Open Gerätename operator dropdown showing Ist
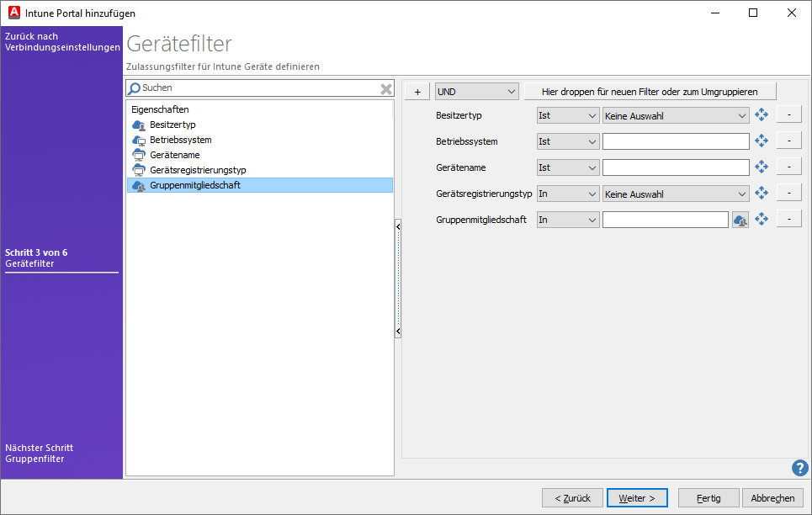 568,167
